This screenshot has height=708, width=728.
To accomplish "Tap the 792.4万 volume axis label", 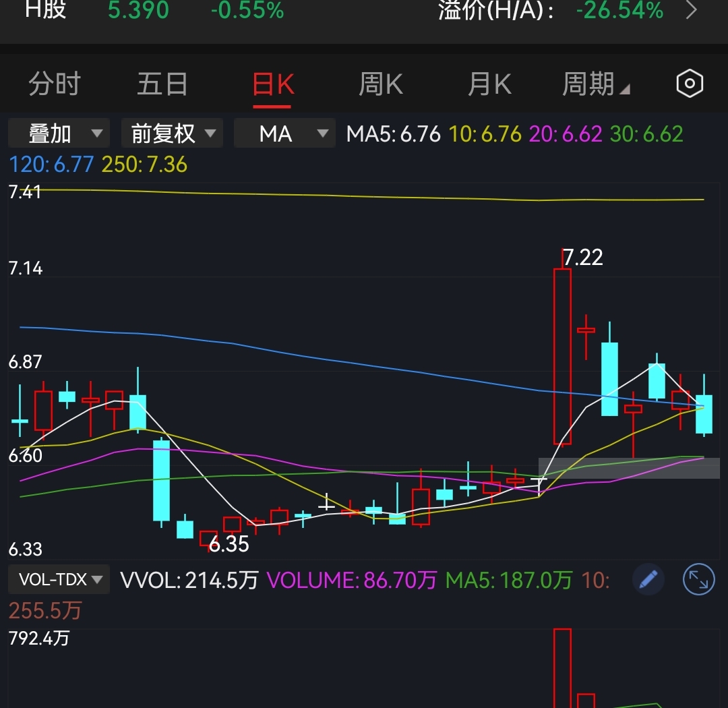I will pyautogui.click(x=39, y=638).
